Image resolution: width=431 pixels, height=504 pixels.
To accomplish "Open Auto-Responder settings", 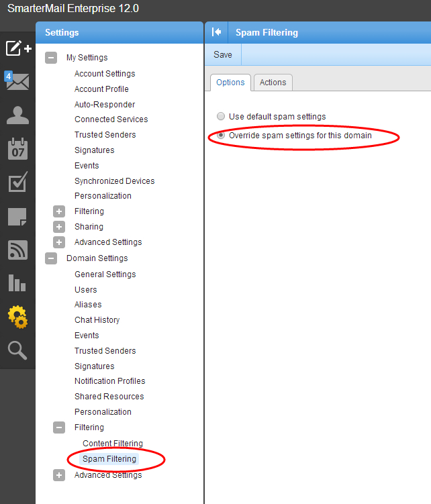I will point(105,105).
